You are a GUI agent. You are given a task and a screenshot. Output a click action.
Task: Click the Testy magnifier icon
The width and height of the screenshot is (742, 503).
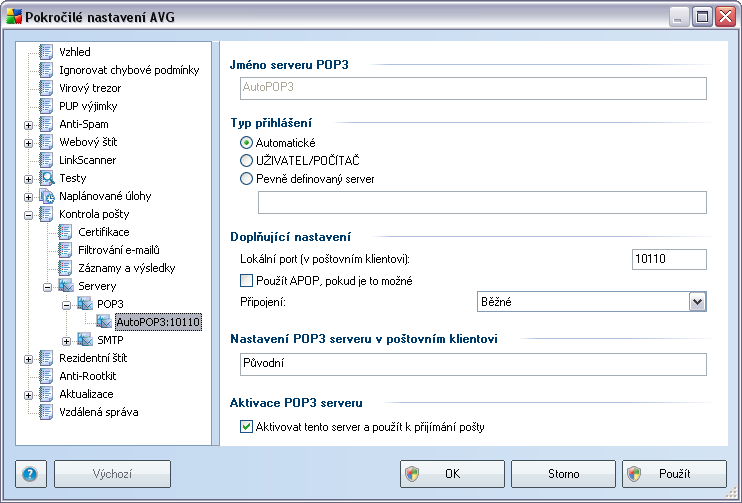point(46,178)
